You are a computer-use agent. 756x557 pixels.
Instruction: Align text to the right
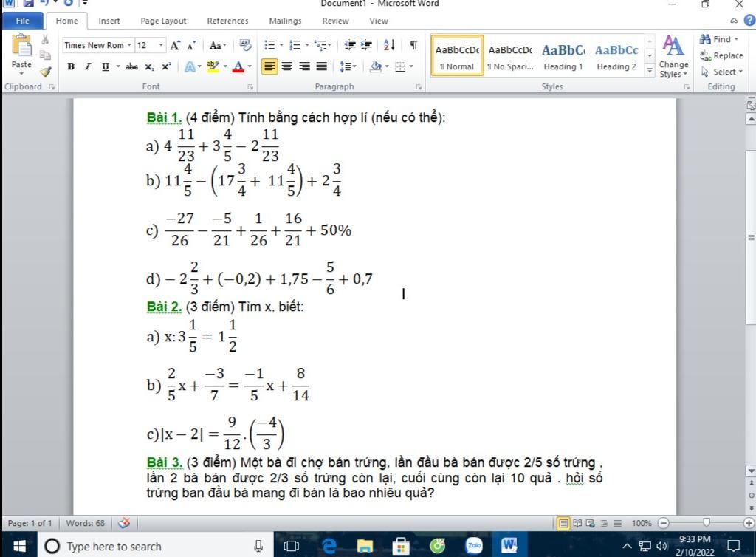click(304, 66)
